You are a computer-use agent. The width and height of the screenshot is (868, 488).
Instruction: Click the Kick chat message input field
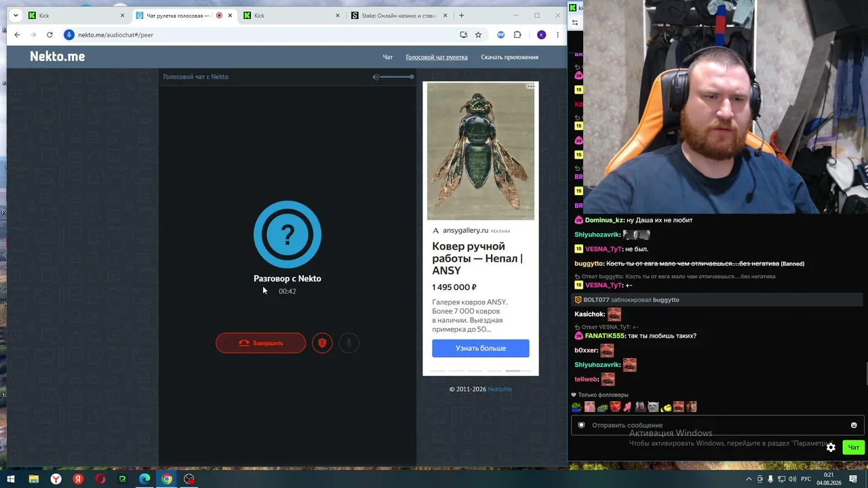(x=716, y=426)
